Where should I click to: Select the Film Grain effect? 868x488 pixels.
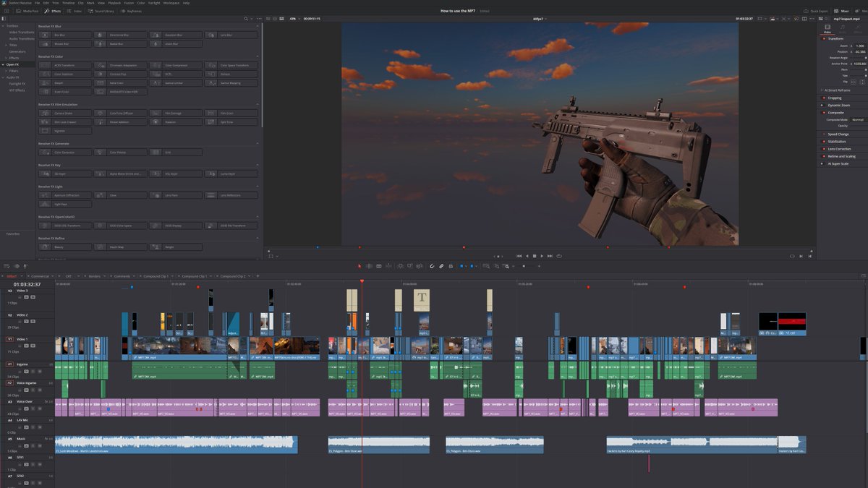(x=231, y=113)
